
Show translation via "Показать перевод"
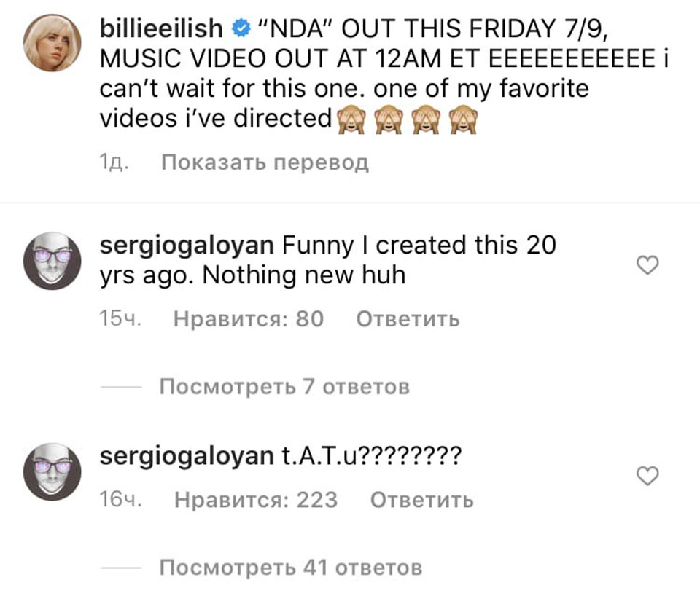click(264, 162)
